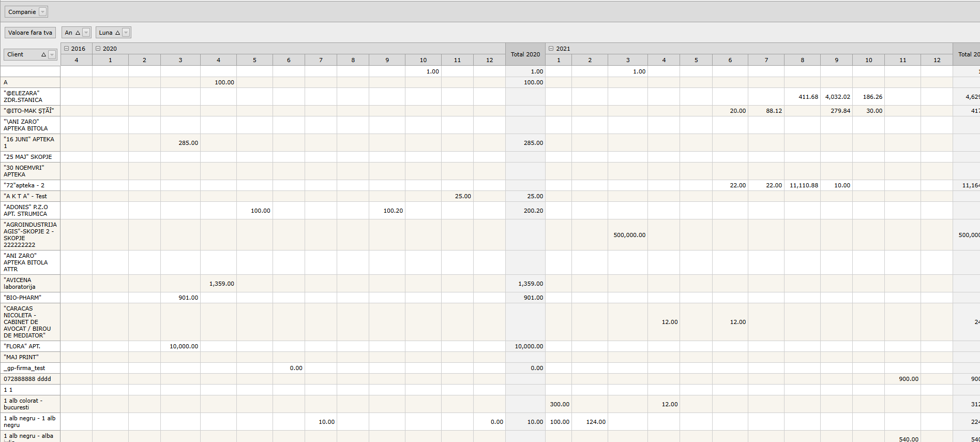
Task: Collapse the 2021 year column group
Action: click(x=551, y=49)
